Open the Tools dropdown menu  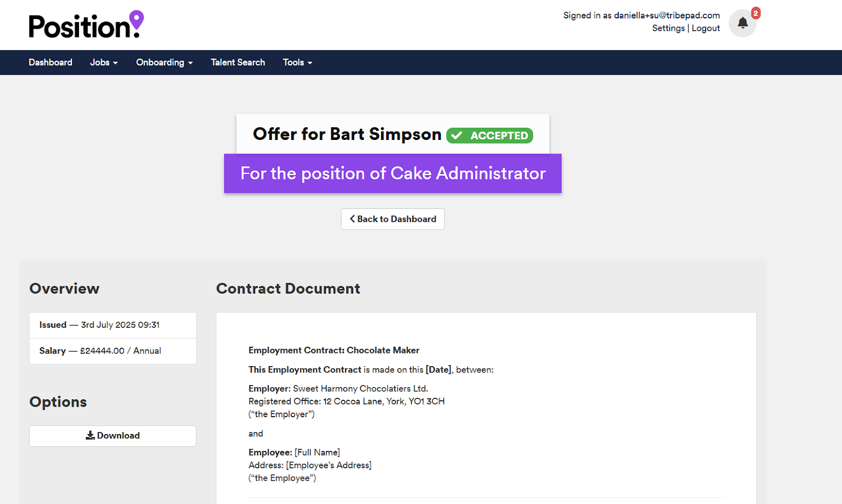[x=297, y=63]
